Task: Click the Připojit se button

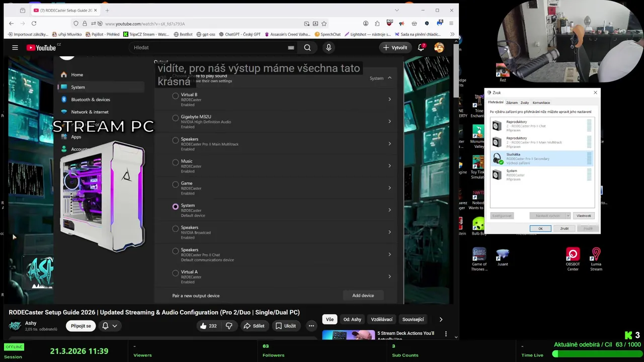Action: (81, 326)
